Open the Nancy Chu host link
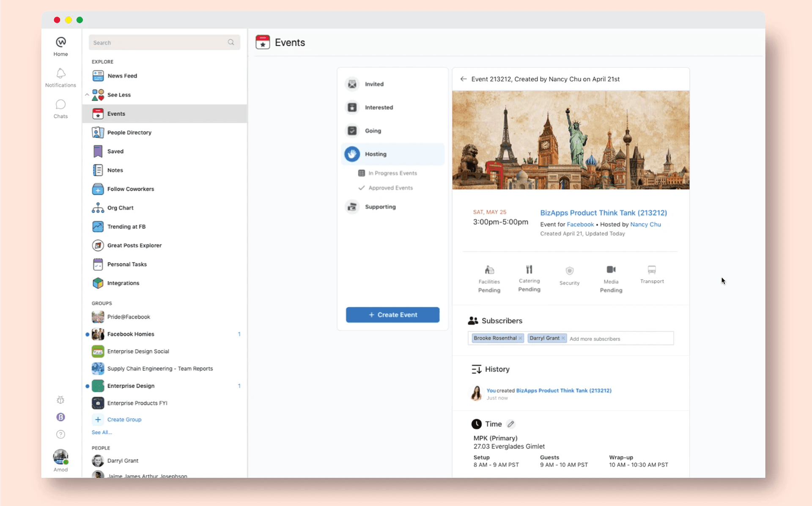This screenshot has height=506, width=812. 645,224
